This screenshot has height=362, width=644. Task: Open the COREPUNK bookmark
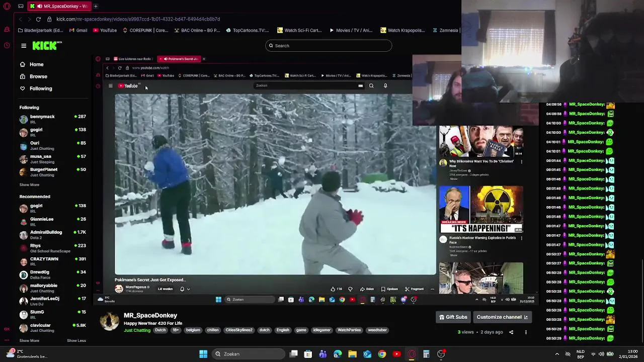click(145, 30)
